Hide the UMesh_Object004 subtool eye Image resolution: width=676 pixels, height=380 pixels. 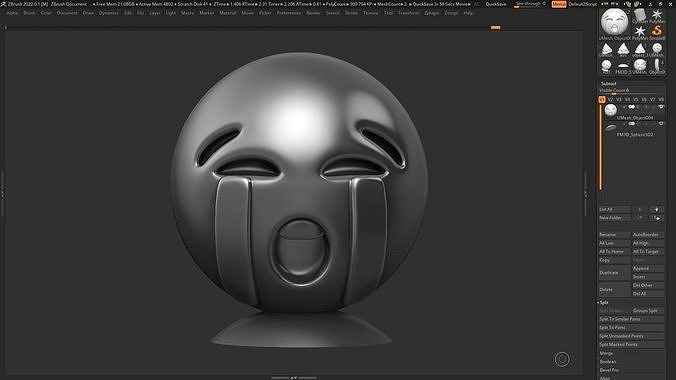coord(661,107)
